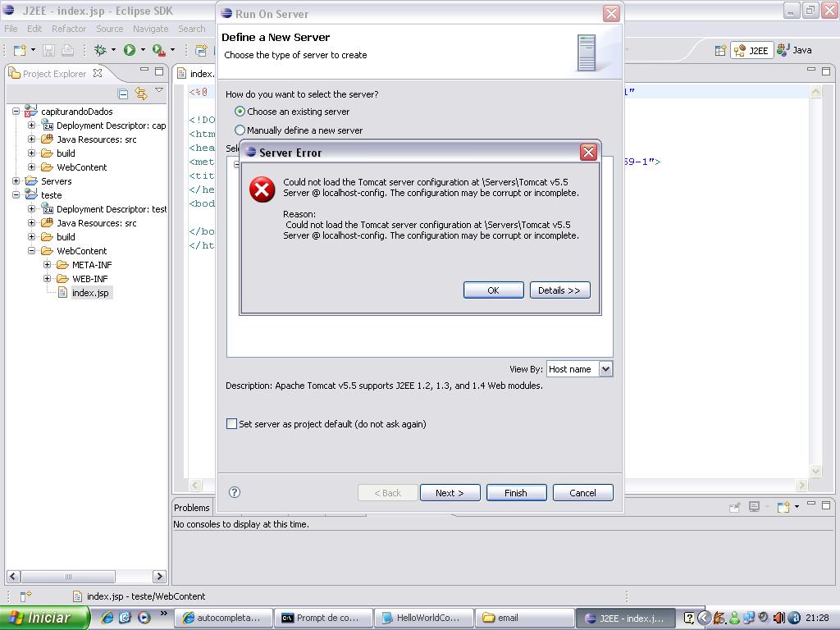Image resolution: width=840 pixels, height=630 pixels.
Task: Click the Debug bug icon
Action: point(100,50)
